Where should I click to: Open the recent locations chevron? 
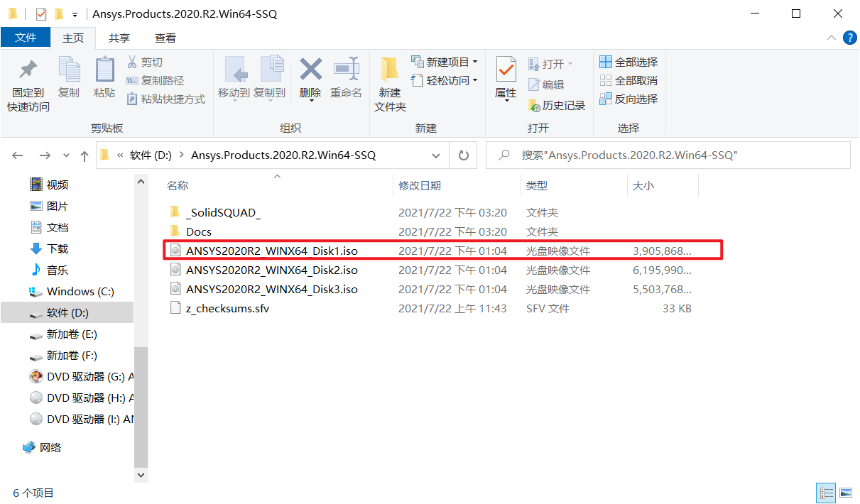[67, 155]
